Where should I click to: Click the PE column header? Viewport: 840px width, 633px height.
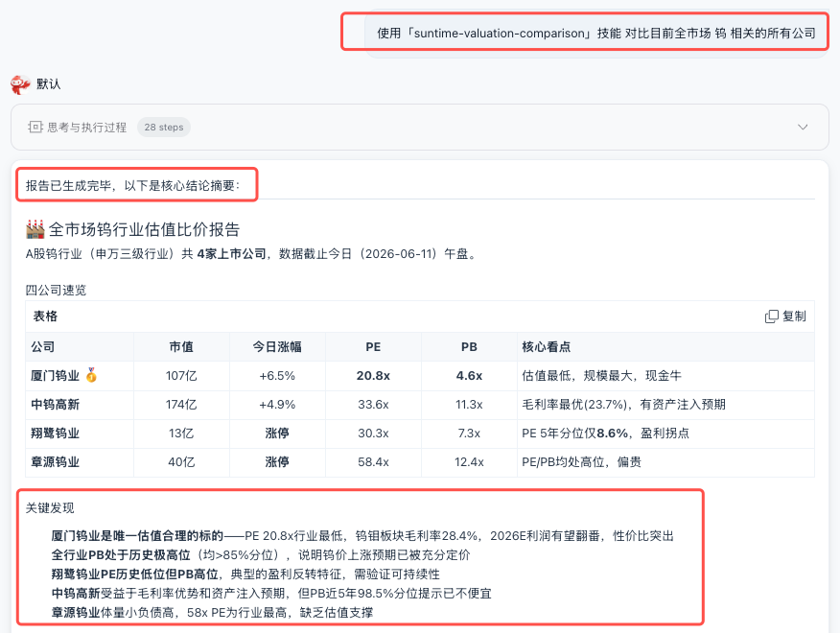(x=373, y=347)
